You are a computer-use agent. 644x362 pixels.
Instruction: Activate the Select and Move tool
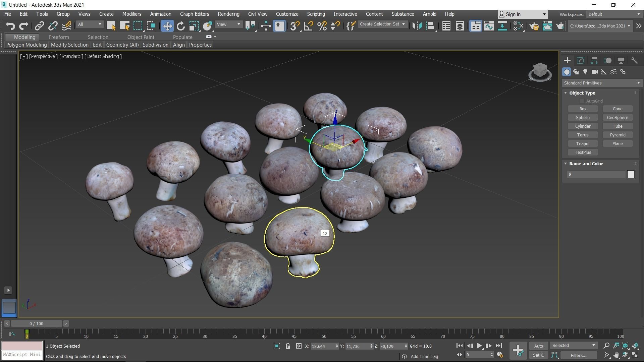point(167,26)
